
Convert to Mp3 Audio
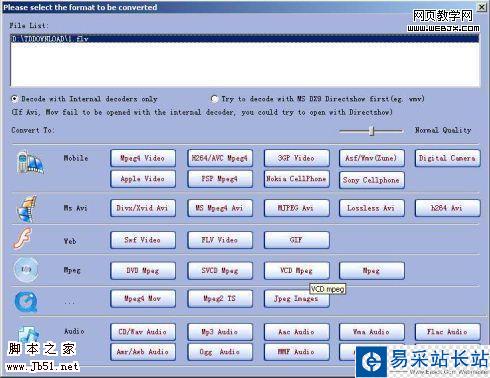(220, 332)
